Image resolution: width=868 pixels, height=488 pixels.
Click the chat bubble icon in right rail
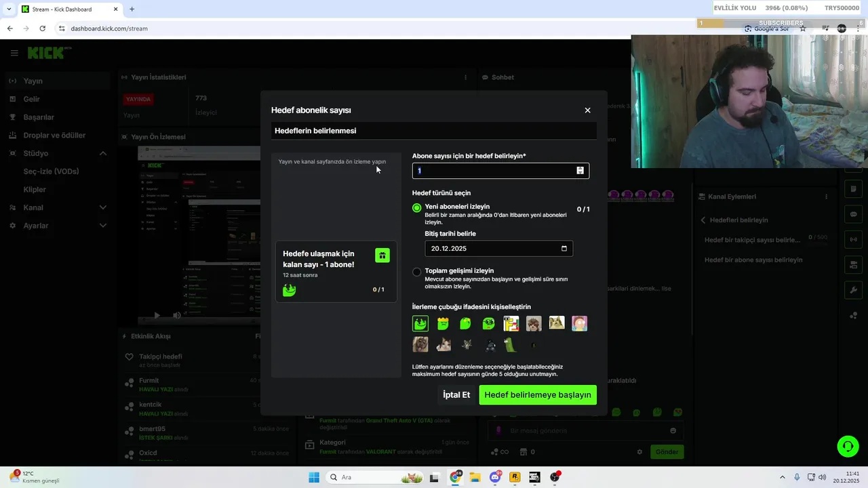853,214
